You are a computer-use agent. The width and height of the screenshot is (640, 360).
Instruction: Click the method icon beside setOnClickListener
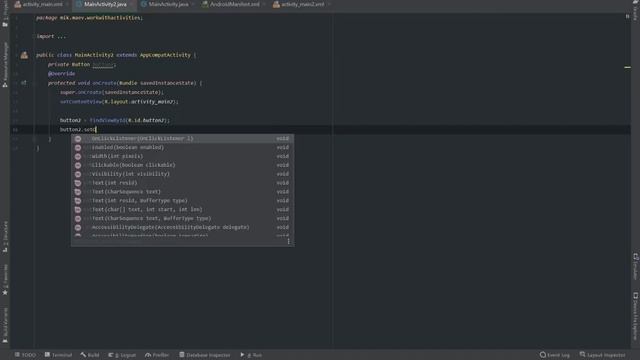point(78,139)
